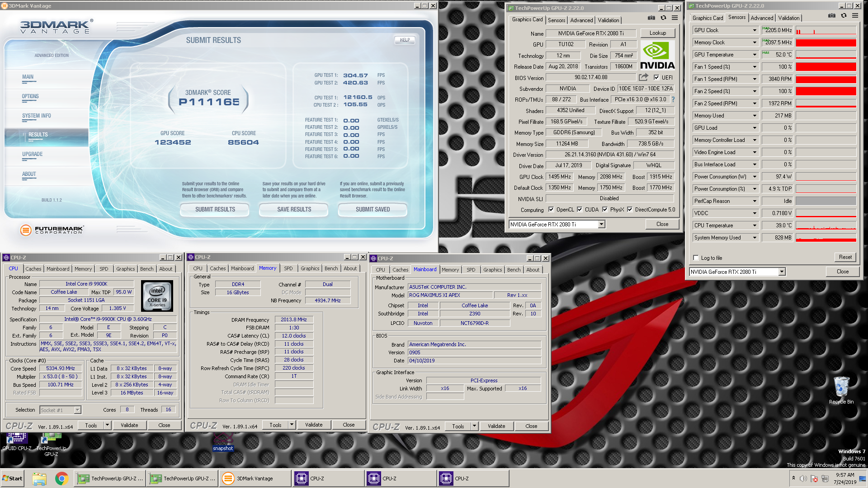Switch to Sensors tab in GPU-Z Graphics Card window
The image size is (868, 488).
pos(556,20)
